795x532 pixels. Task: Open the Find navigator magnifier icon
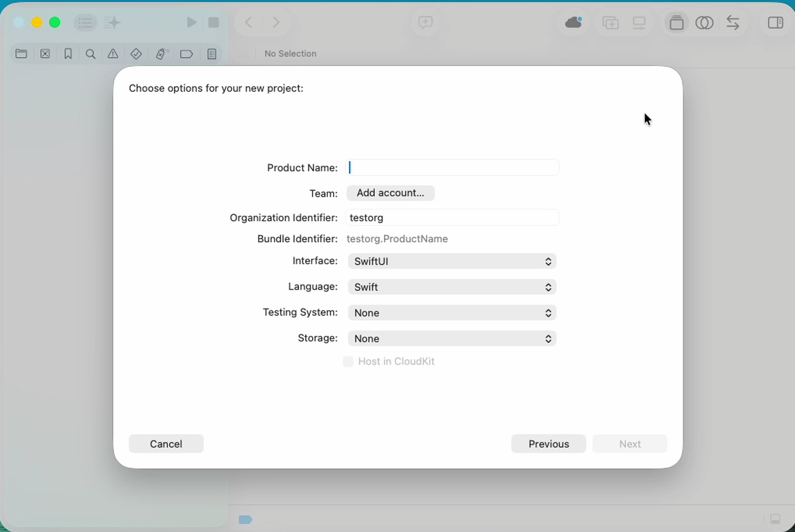click(x=90, y=54)
